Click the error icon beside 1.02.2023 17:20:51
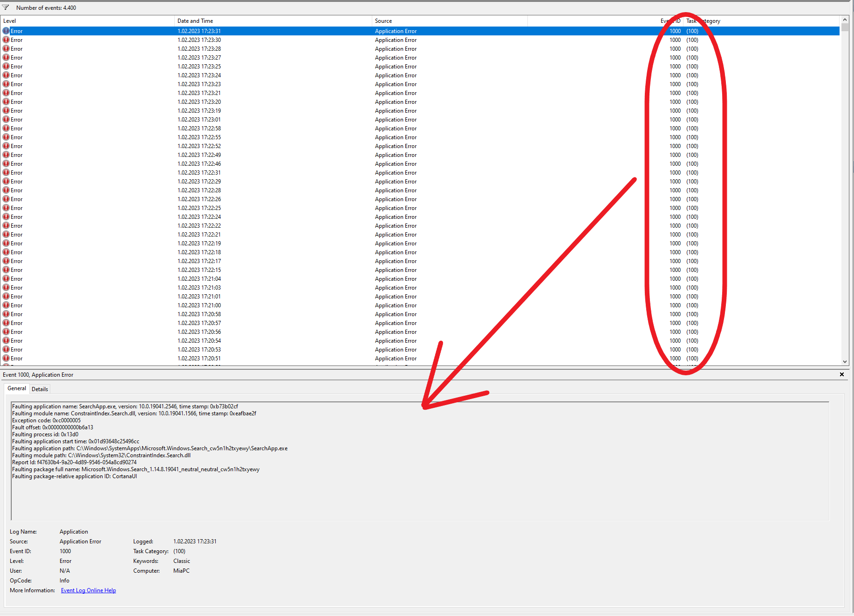Image resolution: width=854 pixels, height=616 pixels. coord(6,358)
